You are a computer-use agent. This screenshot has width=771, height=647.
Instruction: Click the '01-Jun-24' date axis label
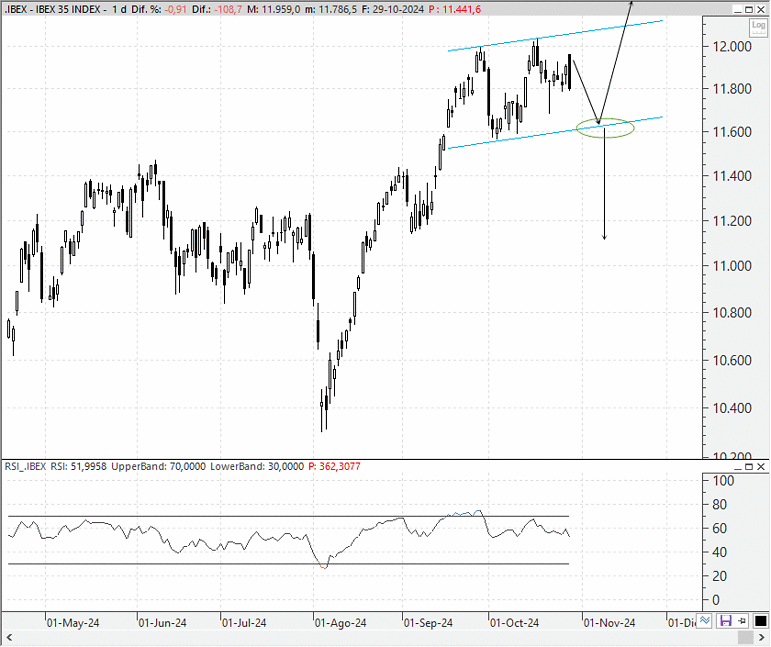coord(162,623)
